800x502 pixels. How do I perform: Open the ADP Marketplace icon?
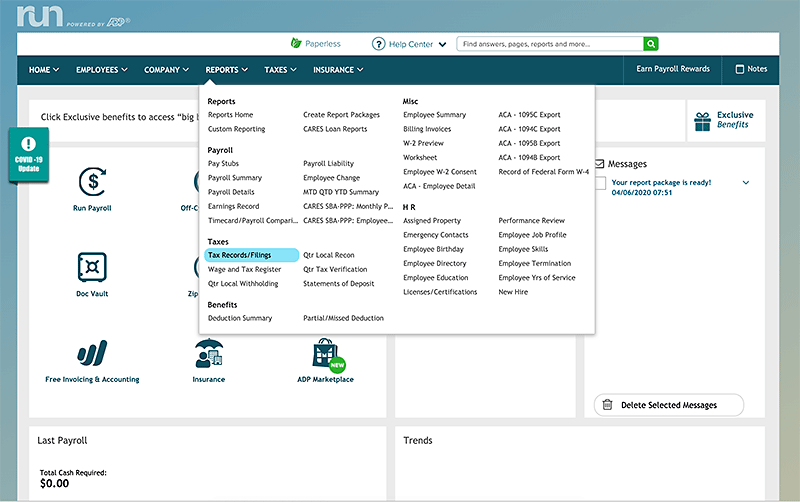pos(328,354)
